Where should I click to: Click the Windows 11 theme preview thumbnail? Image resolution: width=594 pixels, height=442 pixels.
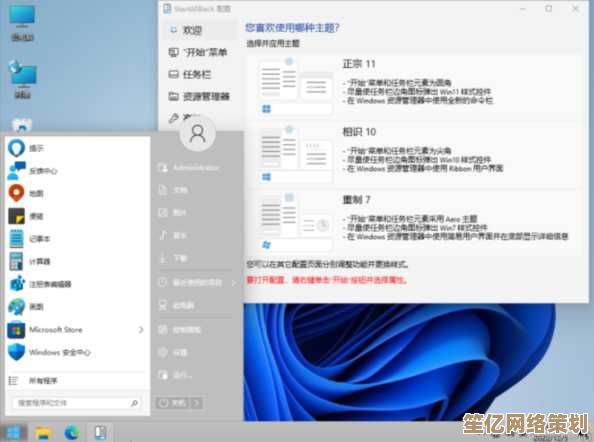[x=295, y=87]
